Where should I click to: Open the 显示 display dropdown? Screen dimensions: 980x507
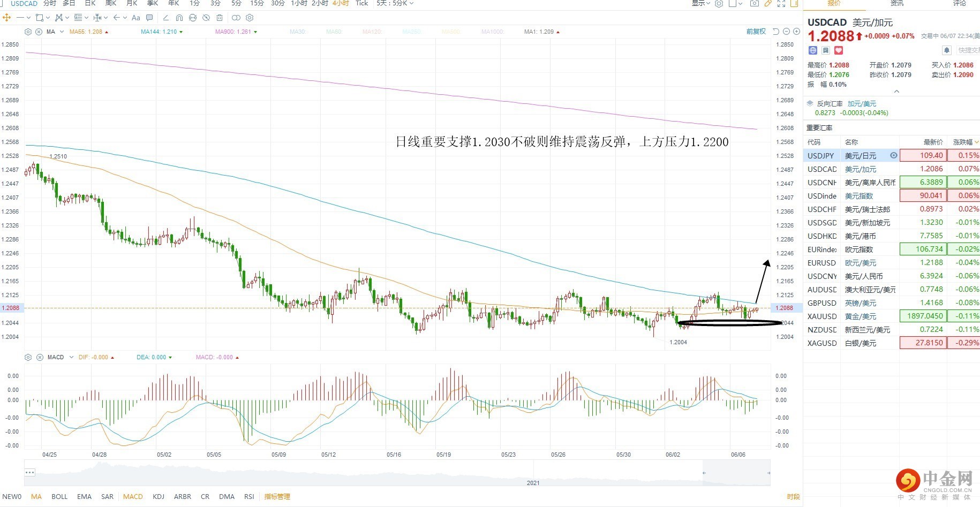pyautogui.click(x=700, y=3)
